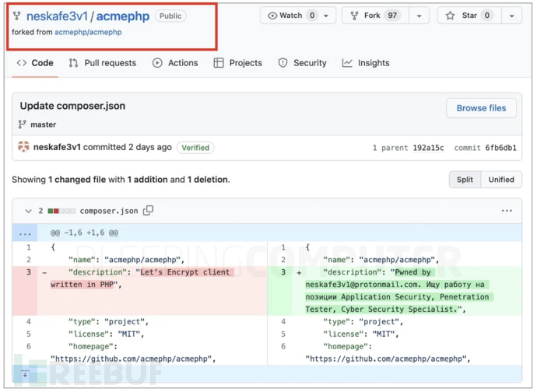537x392 pixels.
Task: Click the expand lines icon at diff bottom
Action: coord(24,375)
